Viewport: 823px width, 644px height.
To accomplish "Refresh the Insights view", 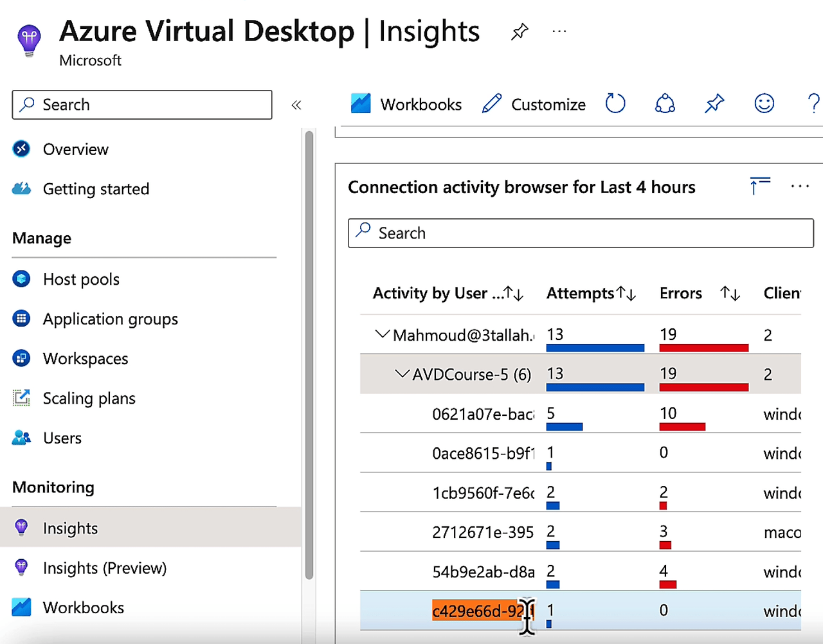I will 615,103.
